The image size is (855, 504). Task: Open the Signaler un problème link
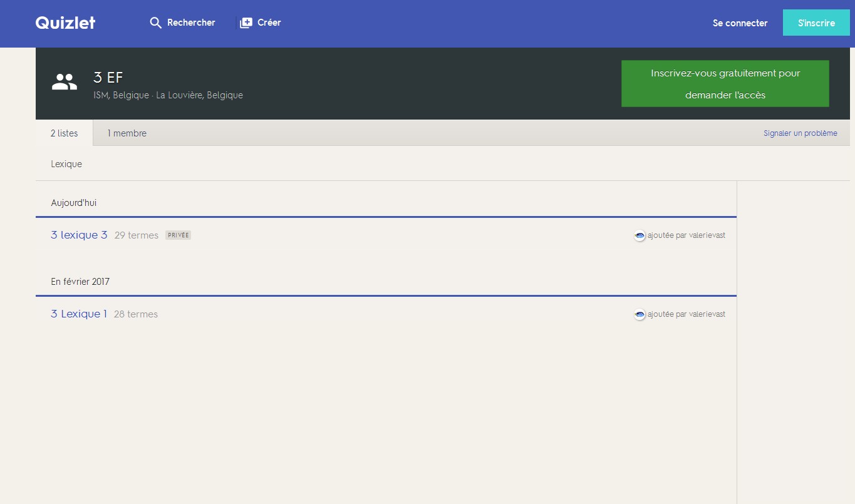800,133
